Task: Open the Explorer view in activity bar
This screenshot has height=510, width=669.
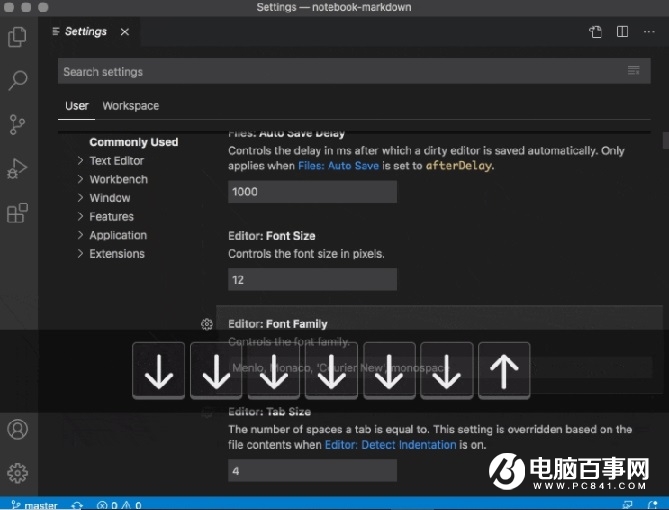Action: 17,37
